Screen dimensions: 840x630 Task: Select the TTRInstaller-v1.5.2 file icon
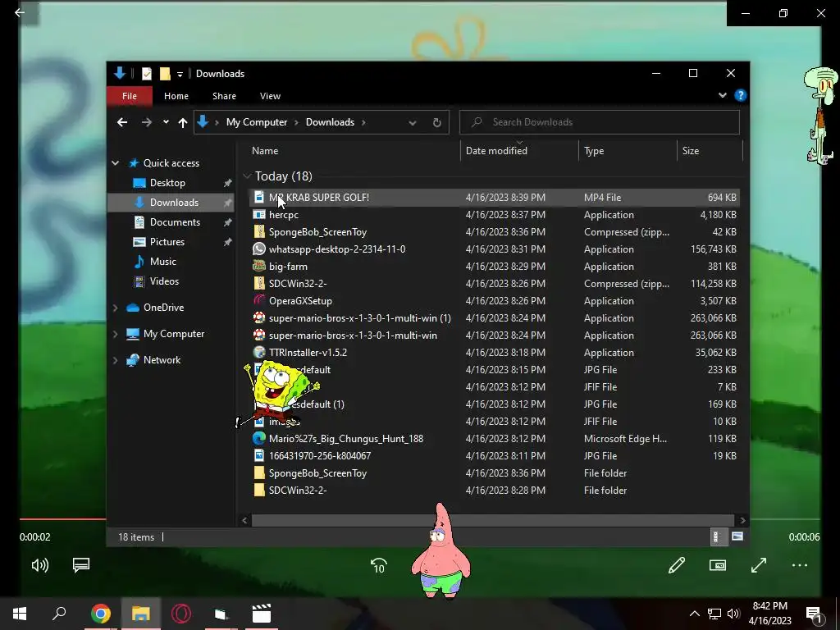(x=259, y=353)
